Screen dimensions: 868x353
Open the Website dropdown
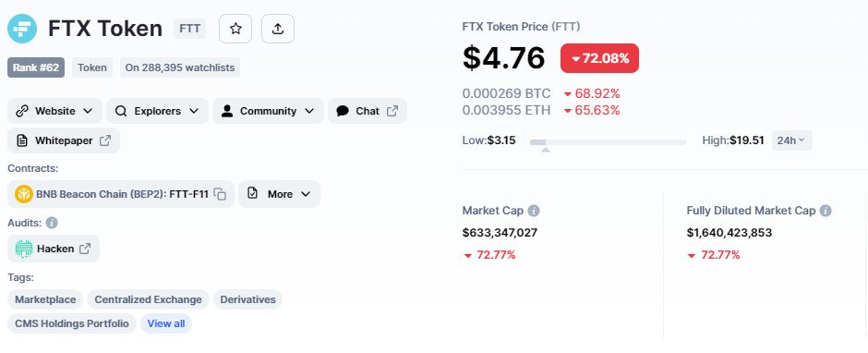[54, 111]
